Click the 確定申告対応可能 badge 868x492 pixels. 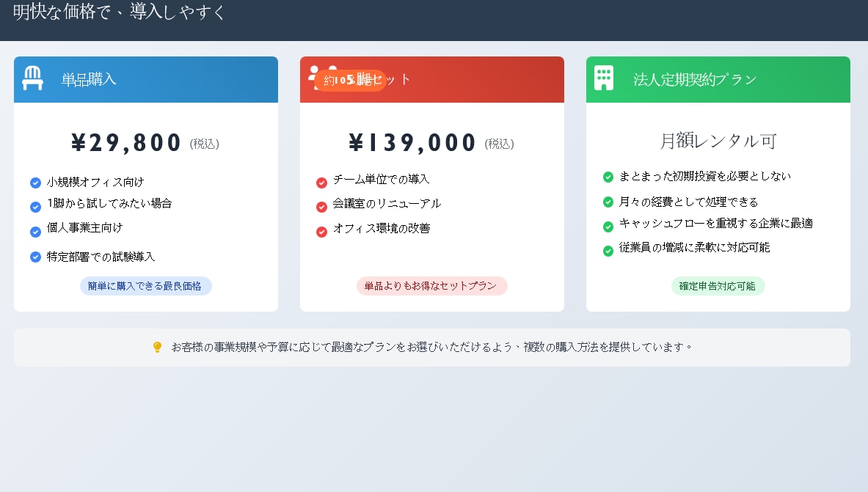point(718,286)
